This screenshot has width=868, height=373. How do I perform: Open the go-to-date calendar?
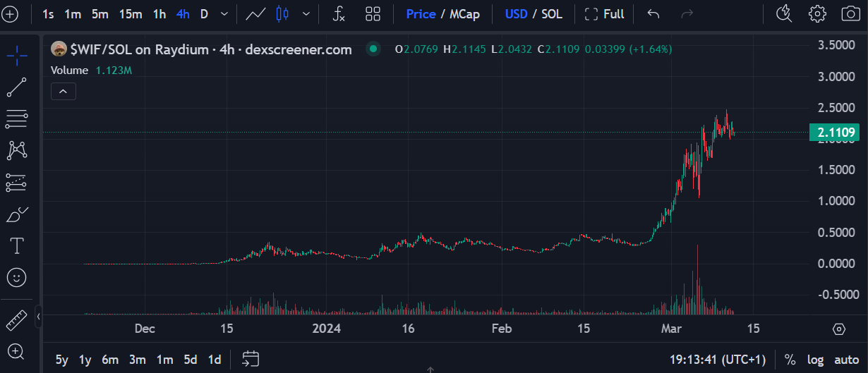pos(251,360)
